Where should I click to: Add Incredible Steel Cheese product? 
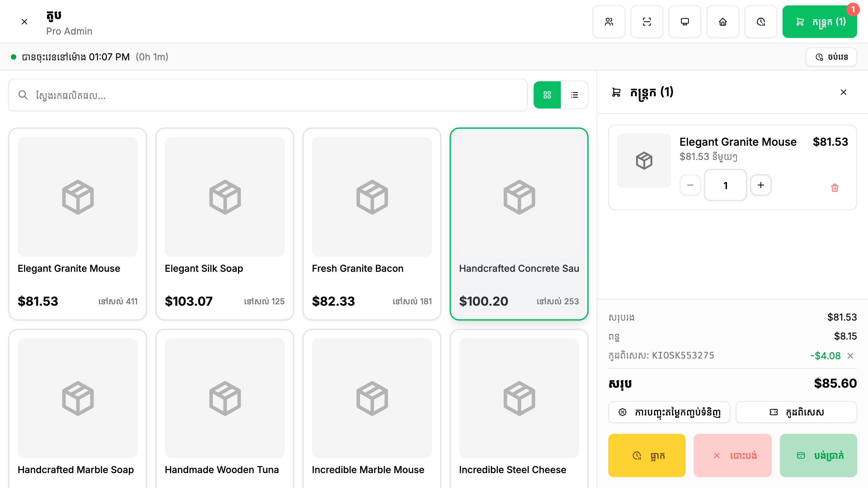coord(519,409)
